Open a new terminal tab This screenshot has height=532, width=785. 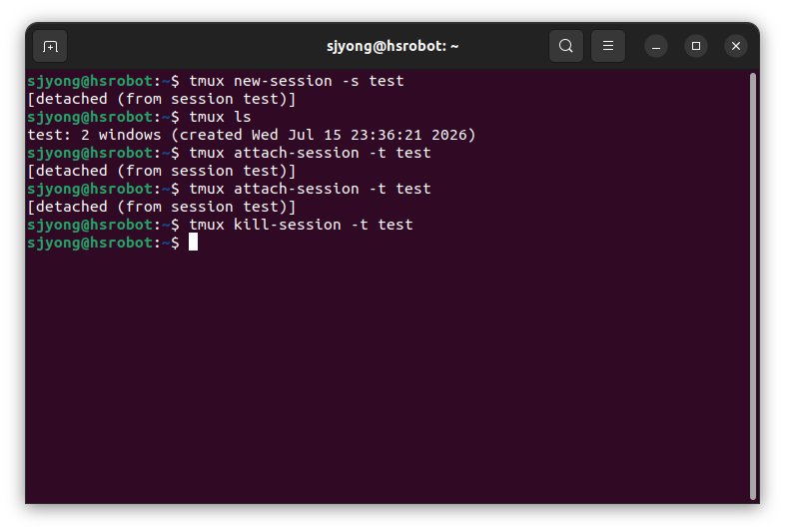[50, 47]
